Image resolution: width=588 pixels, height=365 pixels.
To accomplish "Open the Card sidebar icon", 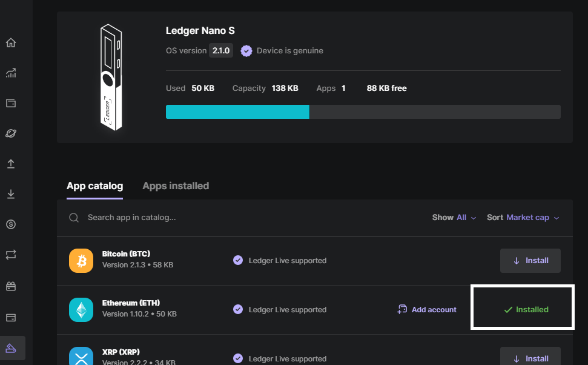I will (11, 318).
